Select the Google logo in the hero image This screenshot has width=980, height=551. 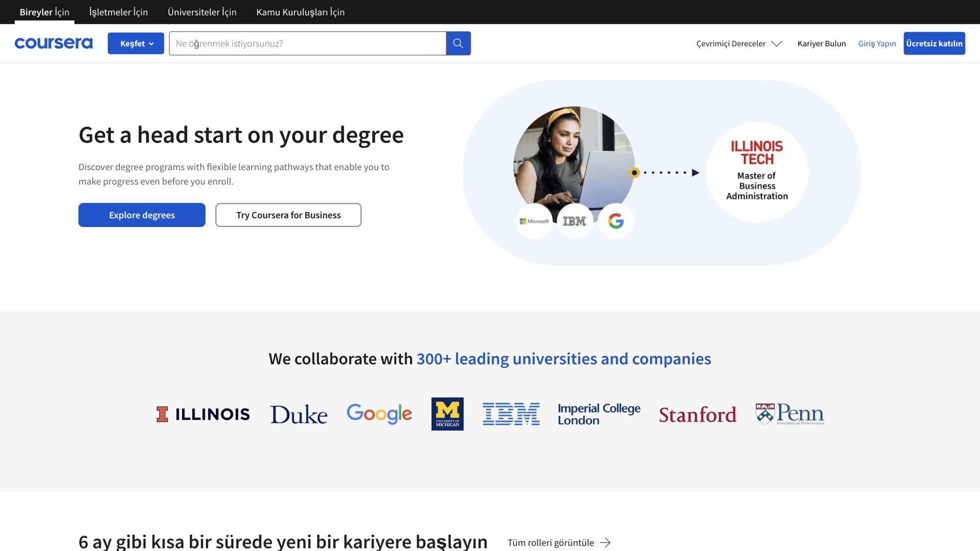click(x=616, y=221)
